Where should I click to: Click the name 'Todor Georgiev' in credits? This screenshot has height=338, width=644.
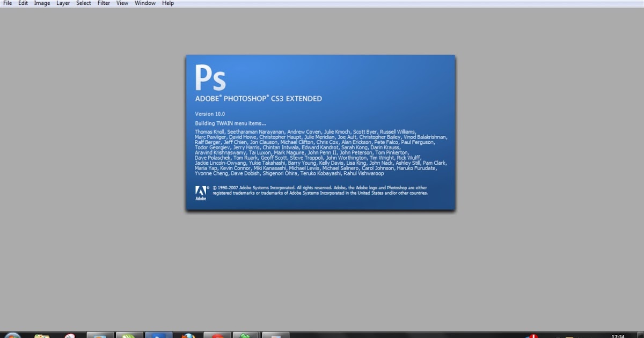tap(213, 148)
